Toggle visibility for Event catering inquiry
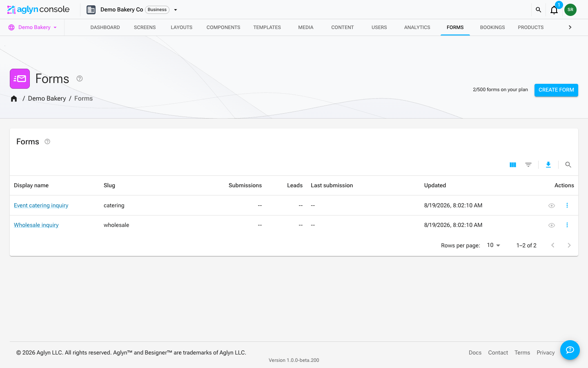Screen dimensions: 588x368 click(x=552, y=206)
